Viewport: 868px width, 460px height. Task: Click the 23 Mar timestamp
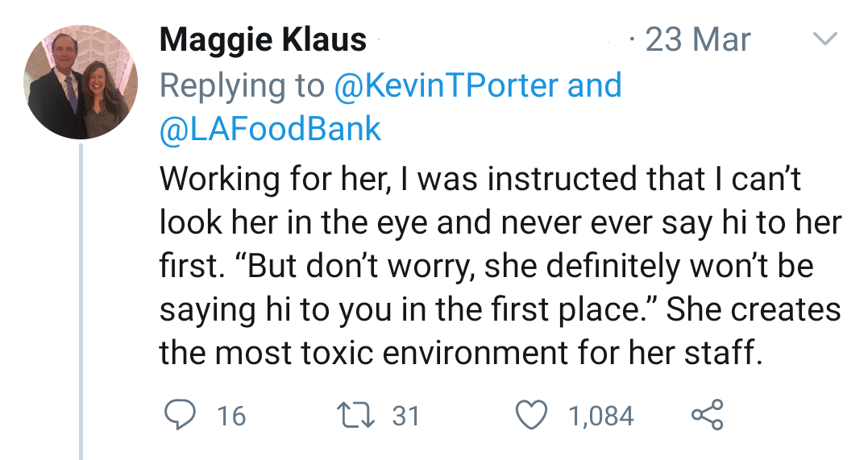[x=698, y=39]
